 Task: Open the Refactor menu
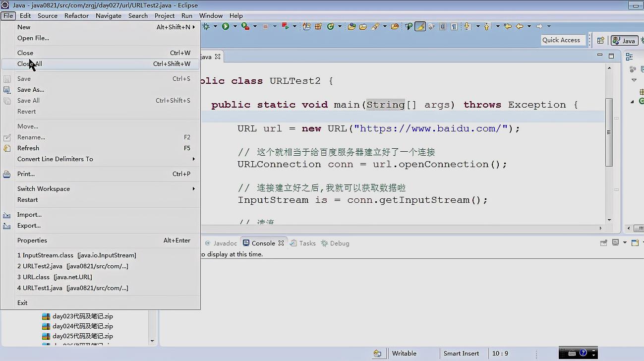pyautogui.click(x=76, y=15)
